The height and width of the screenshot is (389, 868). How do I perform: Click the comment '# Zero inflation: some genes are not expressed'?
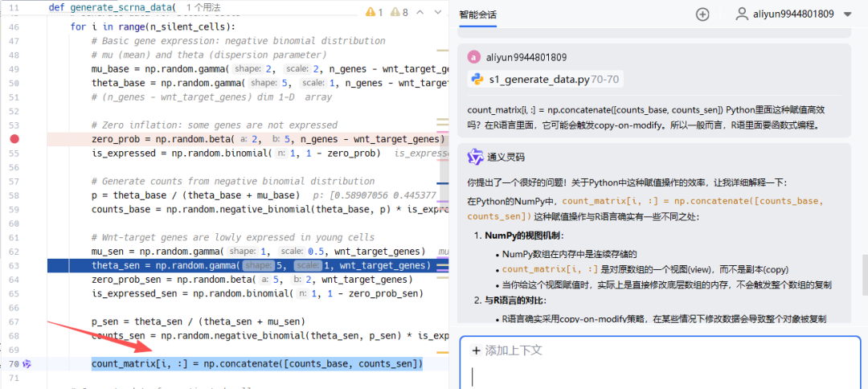click(x=215, y=125)
